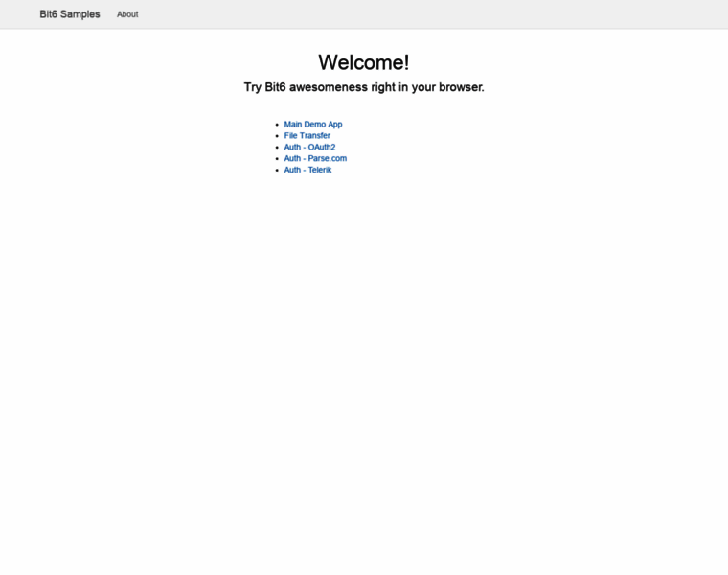
Task: Click the 'Try Bit6 awesomeness' subtitle text
Action: [364, 87]
